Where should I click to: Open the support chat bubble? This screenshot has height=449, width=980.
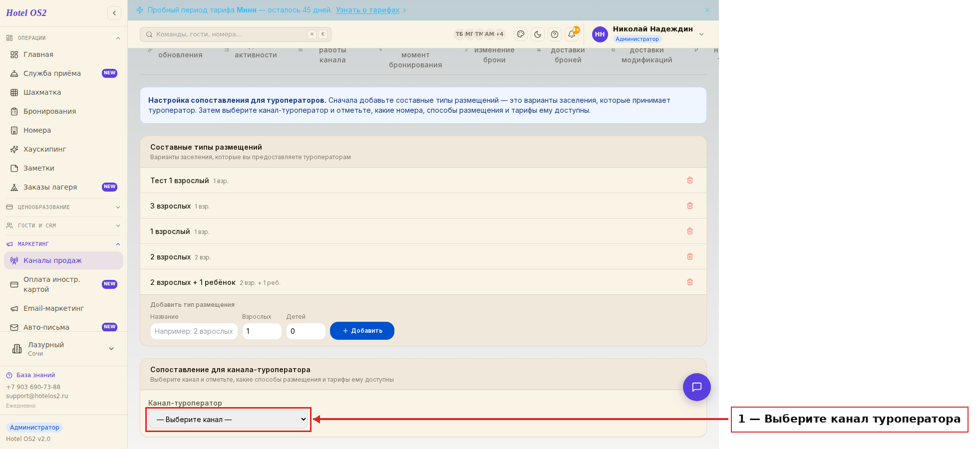tap(697, 387)
